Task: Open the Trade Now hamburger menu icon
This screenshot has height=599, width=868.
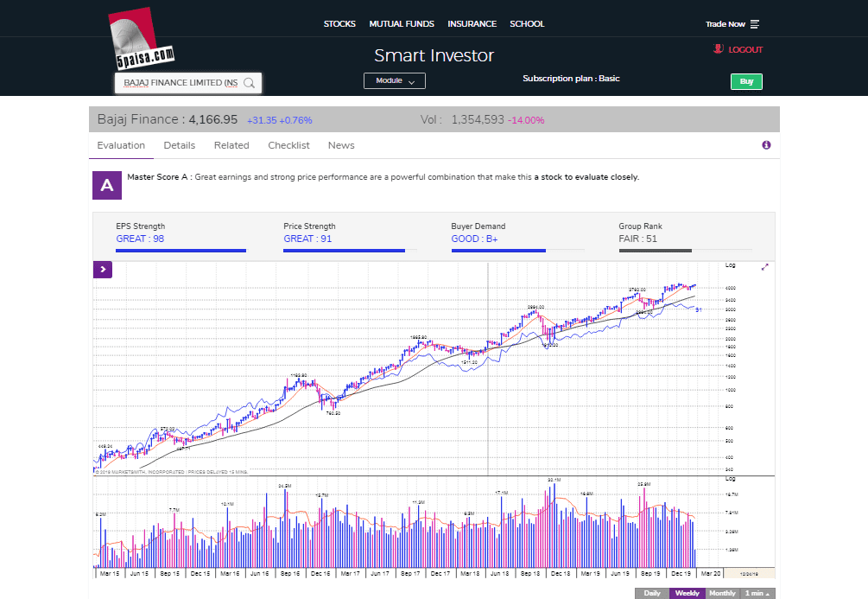Action: (755, 24)
